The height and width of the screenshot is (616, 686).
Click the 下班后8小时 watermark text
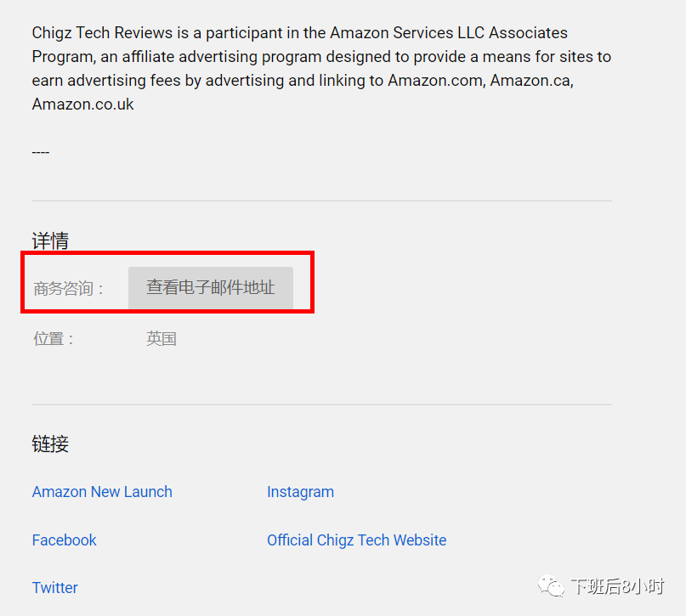pyautogui.click(x=617, y=586)
